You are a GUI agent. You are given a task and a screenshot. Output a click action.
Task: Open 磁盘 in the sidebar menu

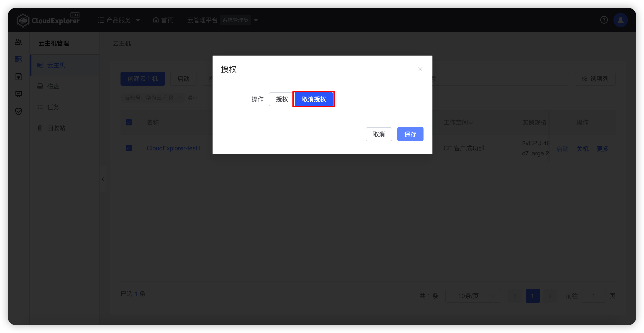pos(65,86)
